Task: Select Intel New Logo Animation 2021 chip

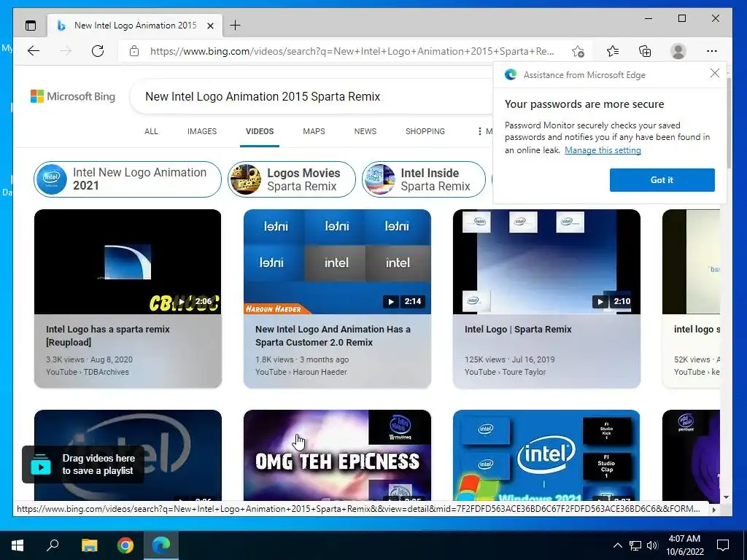Action: tap(128, 179)
